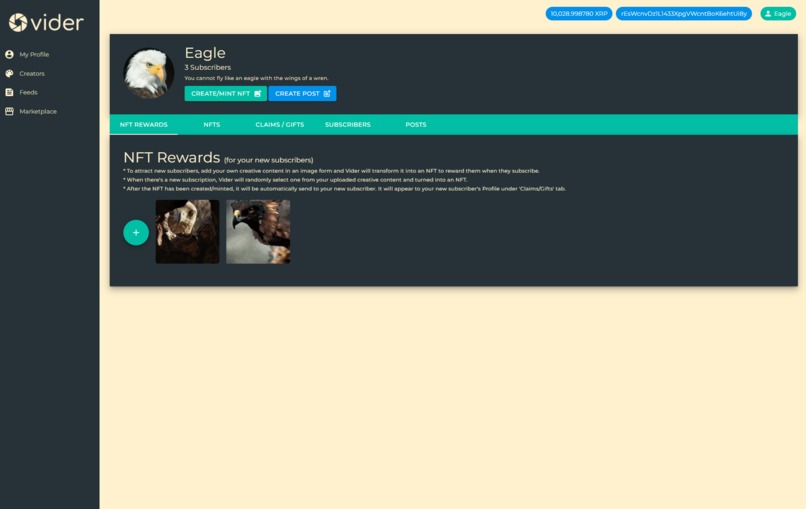Open My Profile in the sidebar

[x=34, y=54]
